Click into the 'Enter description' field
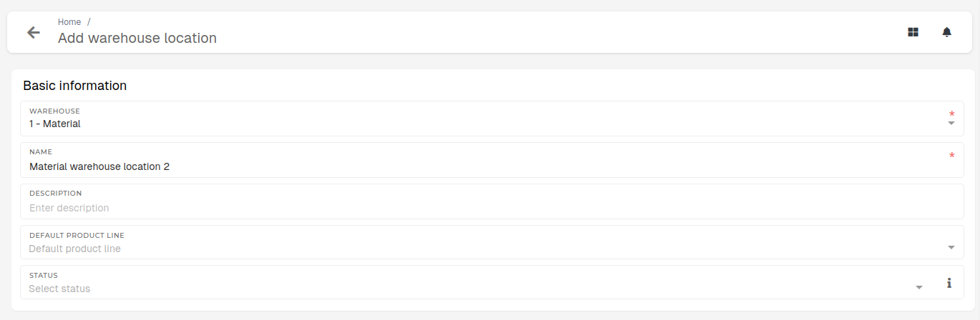This screenshot has width=980, height=320. click(492, 201)
